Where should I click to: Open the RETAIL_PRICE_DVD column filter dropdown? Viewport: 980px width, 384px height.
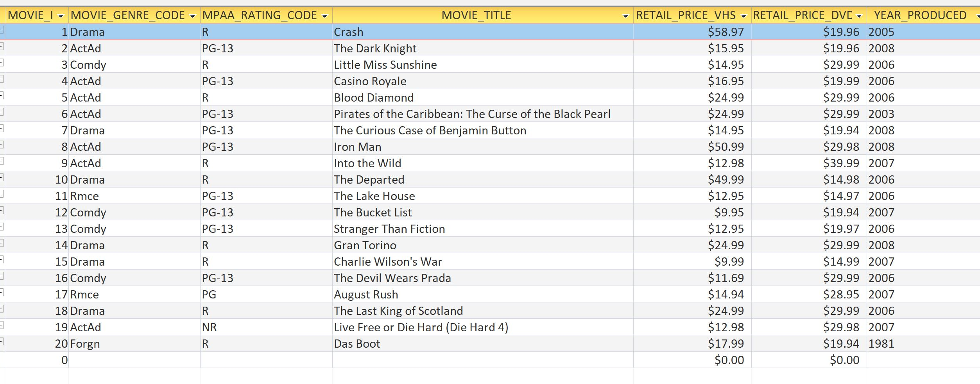[859, 16]
